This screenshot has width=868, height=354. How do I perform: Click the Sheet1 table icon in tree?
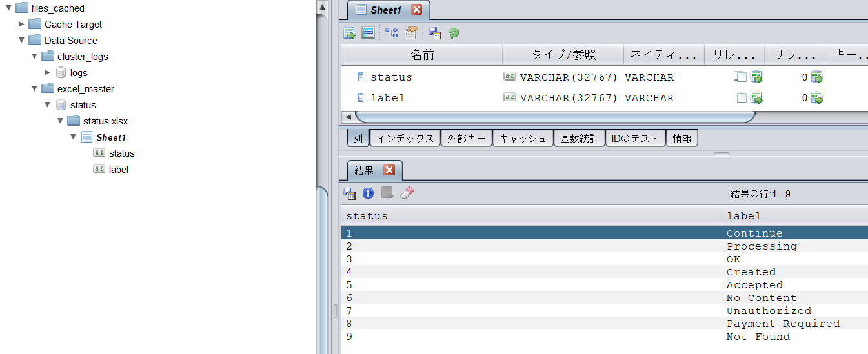click(86, 137)
